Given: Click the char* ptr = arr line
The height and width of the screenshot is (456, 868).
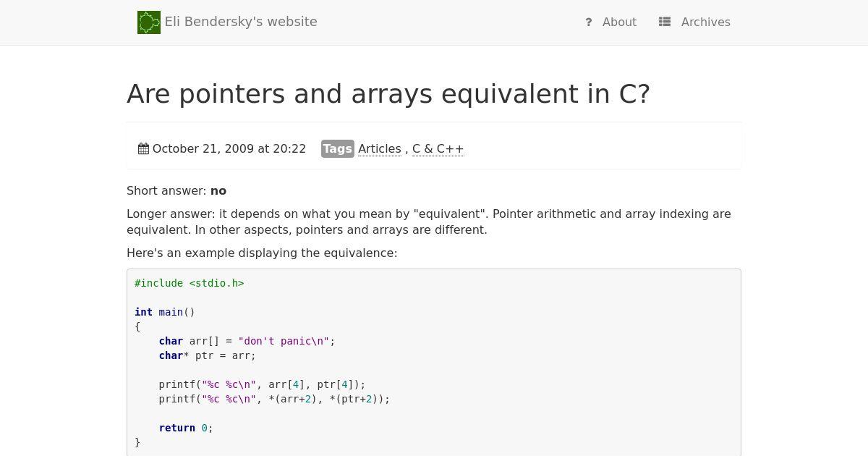Looking at the screenshot, I should point(208,355).
